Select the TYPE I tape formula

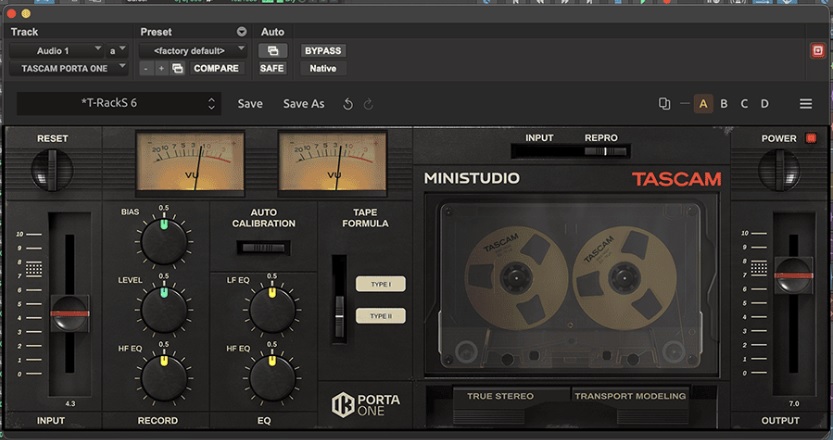[381, 284]
